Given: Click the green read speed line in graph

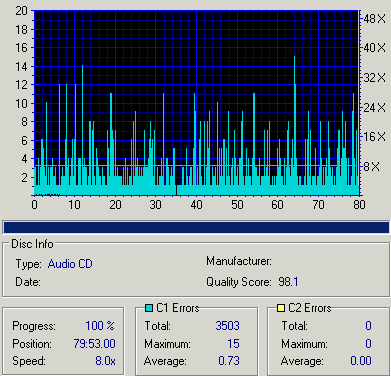Looking at the screenshot, I should coord(196,165).
